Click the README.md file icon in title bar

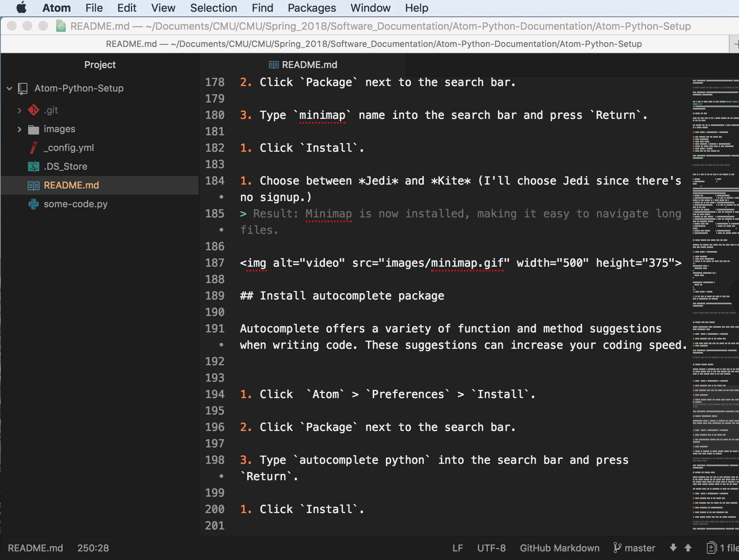tap(61, 26)
